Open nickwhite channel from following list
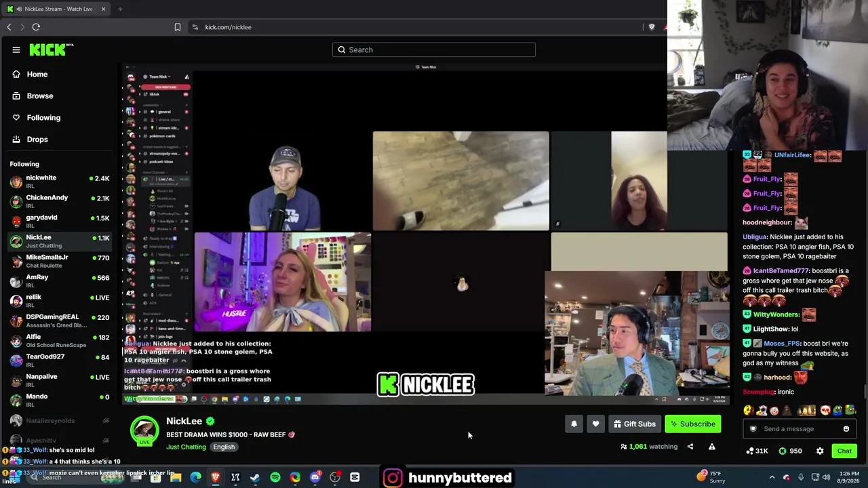868x488 pixels. point(60,182)
